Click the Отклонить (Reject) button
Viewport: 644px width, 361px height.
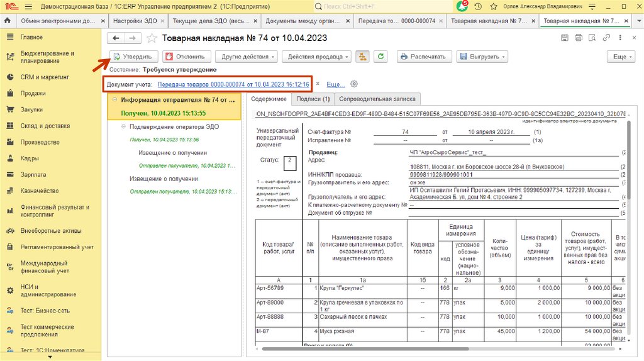click(x=186, y=57)
